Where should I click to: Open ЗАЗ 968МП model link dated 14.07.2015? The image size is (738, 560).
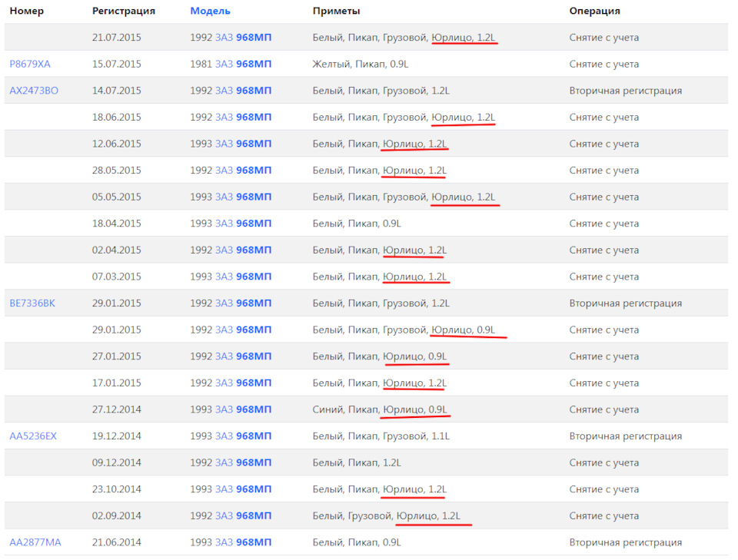click(244, 91)
